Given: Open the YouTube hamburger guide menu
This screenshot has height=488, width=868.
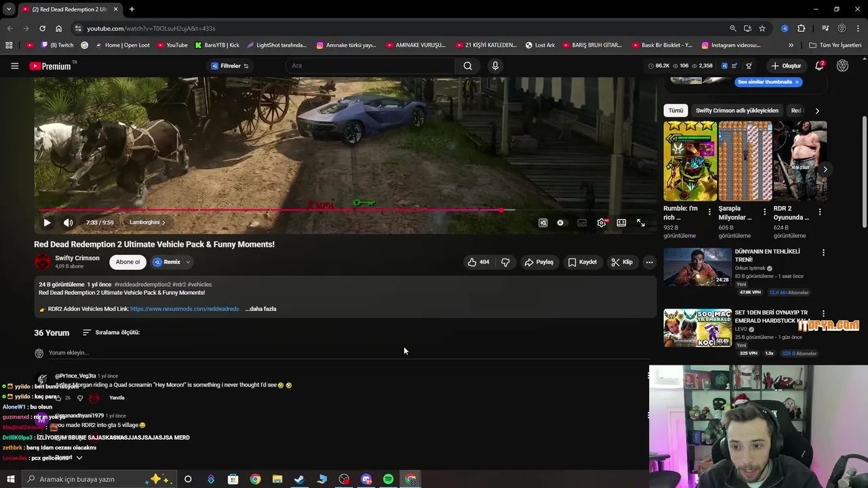Looking at the screenshot, I should point(14,66).
